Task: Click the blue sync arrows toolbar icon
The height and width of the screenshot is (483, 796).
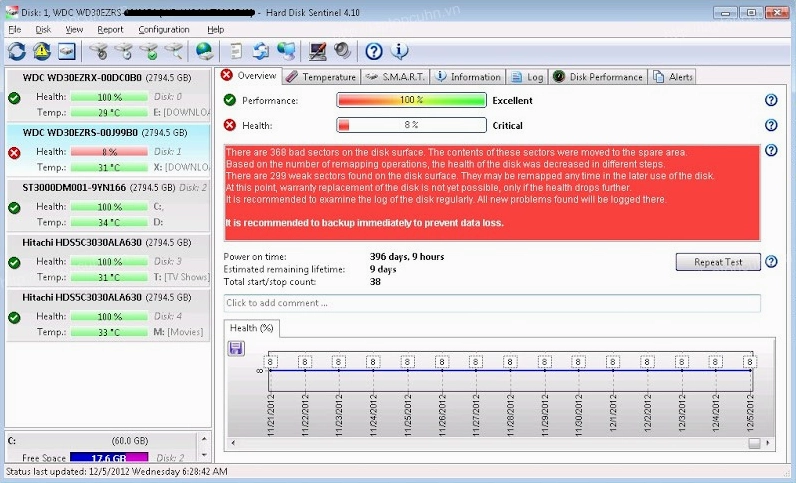Action: point(261,51)
